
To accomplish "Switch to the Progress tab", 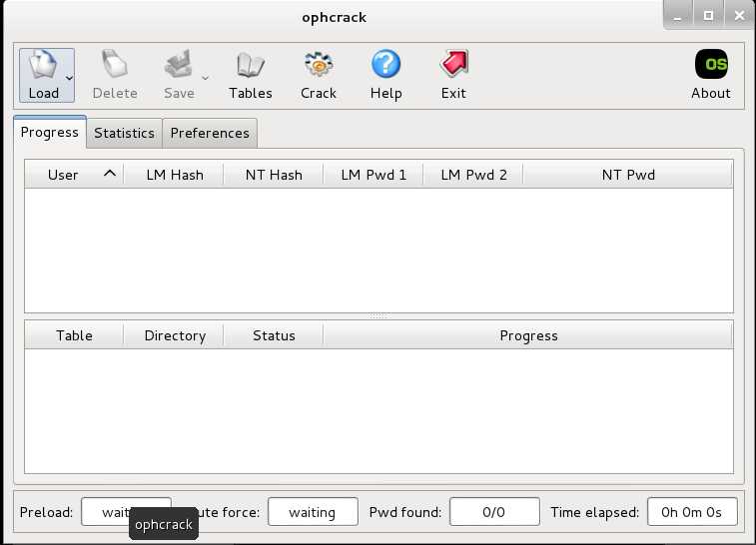I will click(x=50, y=132).
